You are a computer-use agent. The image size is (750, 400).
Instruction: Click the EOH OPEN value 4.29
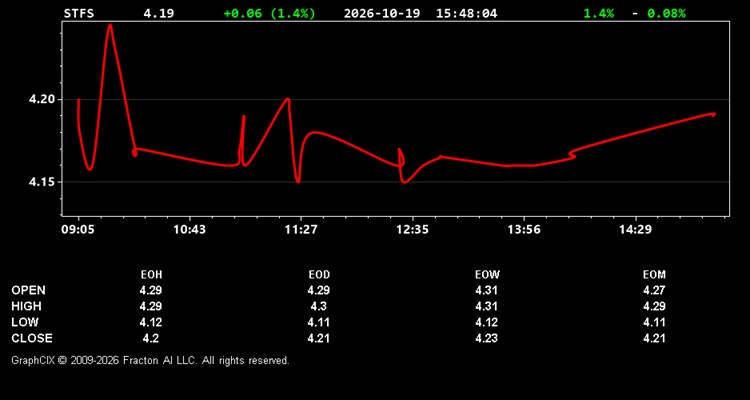(x=151, y=290)
